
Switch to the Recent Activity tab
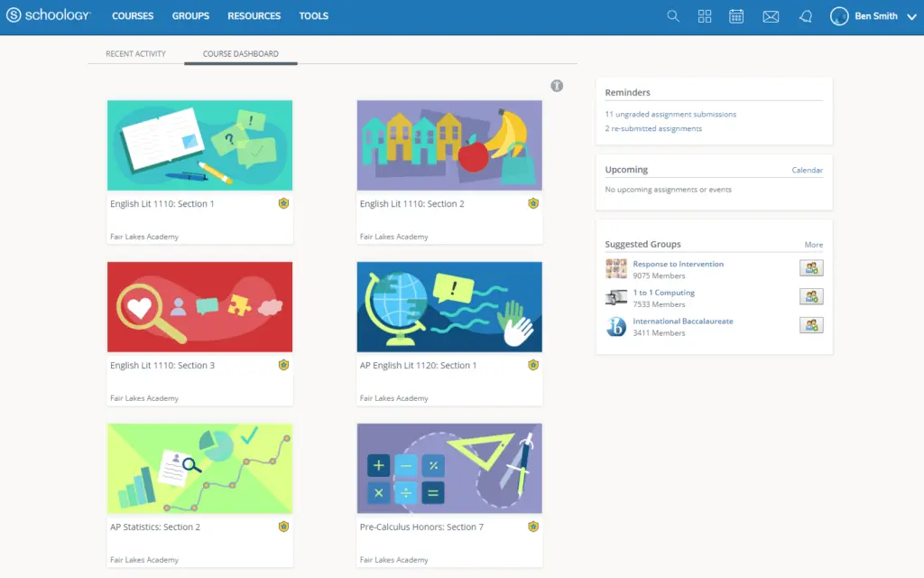coord(135,53)
